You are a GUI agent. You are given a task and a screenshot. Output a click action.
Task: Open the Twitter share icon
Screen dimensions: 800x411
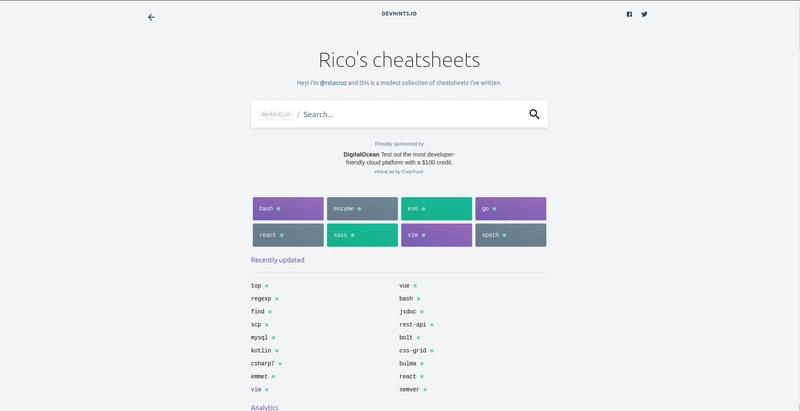(x=644, y=14)
